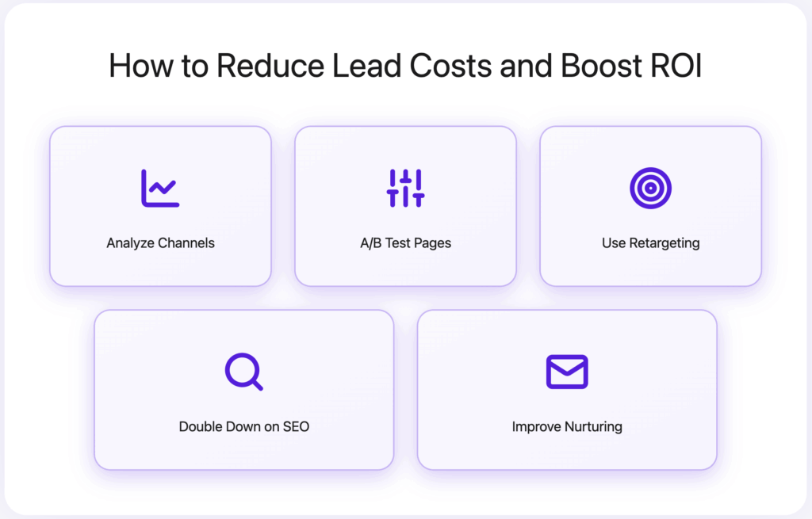Click the zigzag trend line inside the chart icon
This screenshot has height=519, width=812.
click(162, 185)
